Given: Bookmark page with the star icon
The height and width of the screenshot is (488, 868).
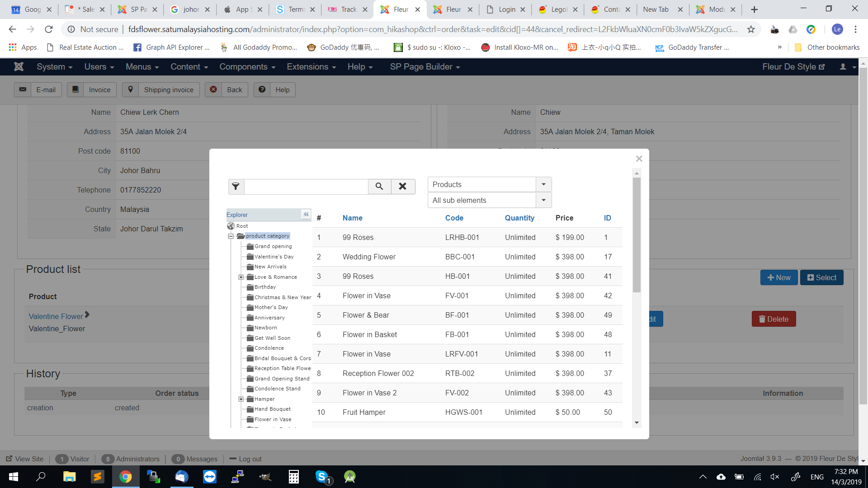Looking at the screenshot, I should 751,29.
